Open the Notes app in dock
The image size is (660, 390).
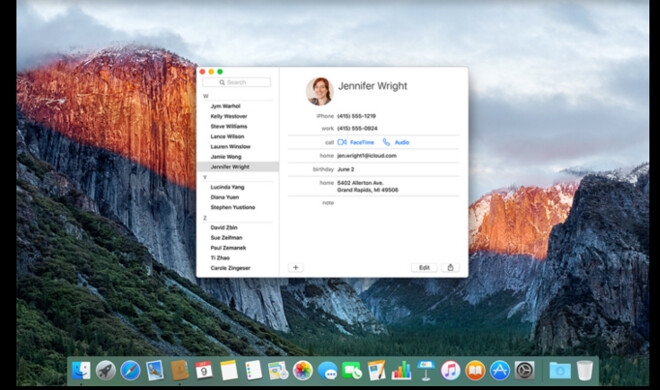tap(229, 371)
